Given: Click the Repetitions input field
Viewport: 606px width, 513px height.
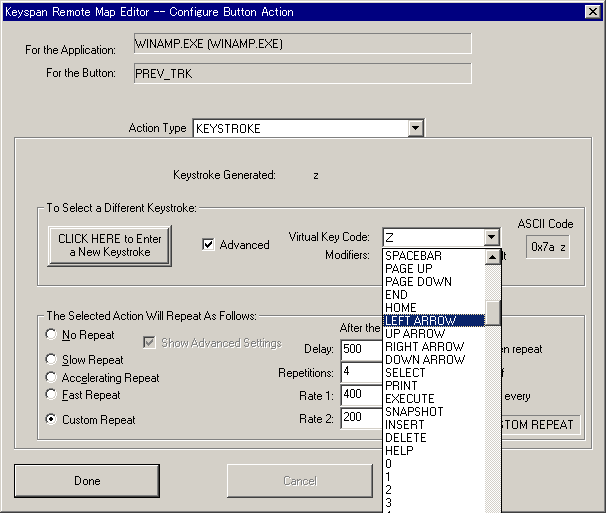Looking at the screenshot, I should [x=360, y=372].
